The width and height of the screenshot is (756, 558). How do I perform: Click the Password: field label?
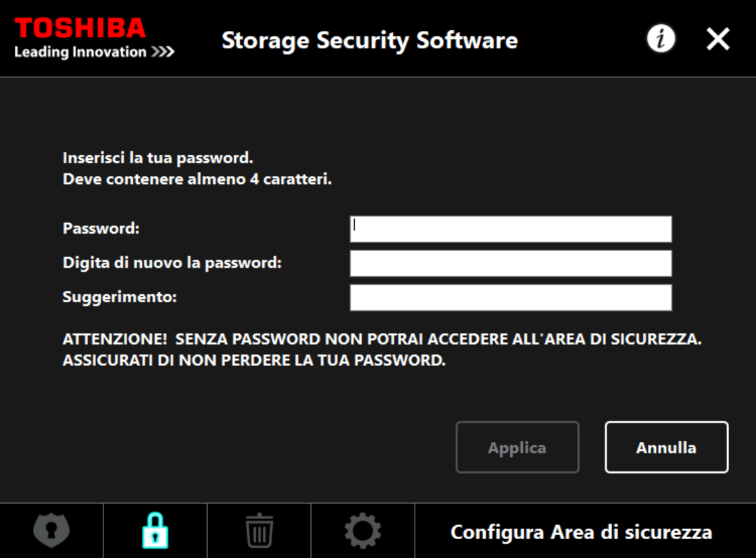(x=101, y=228)
